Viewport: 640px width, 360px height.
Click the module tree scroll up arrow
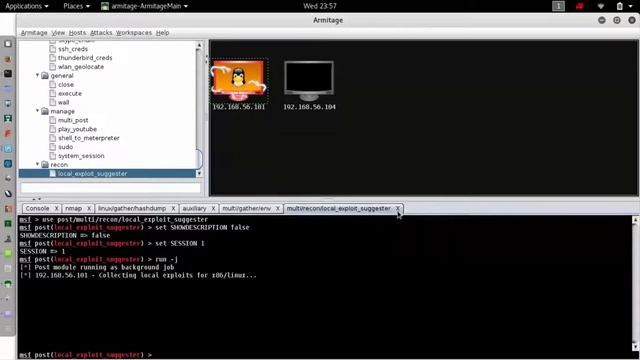point(199,45)
